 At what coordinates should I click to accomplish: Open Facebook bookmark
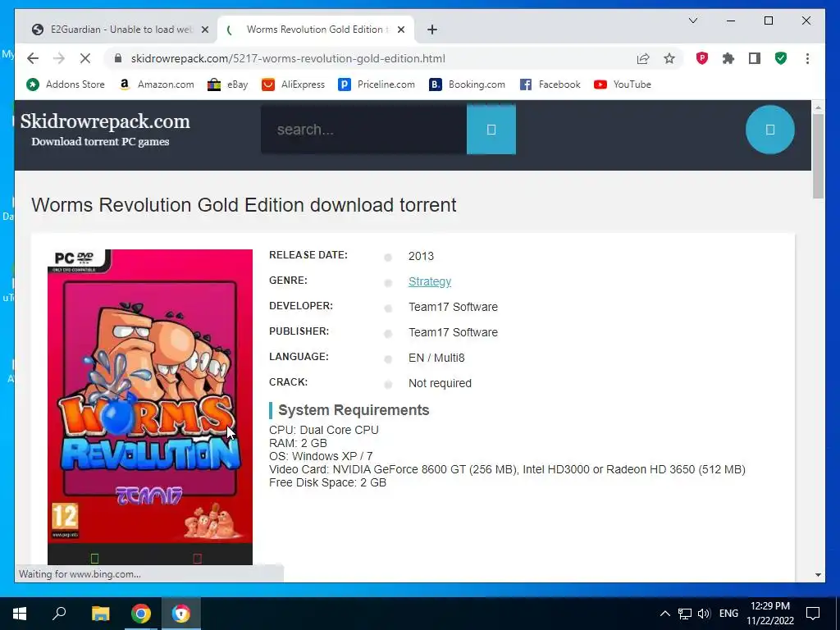point(550,84)
